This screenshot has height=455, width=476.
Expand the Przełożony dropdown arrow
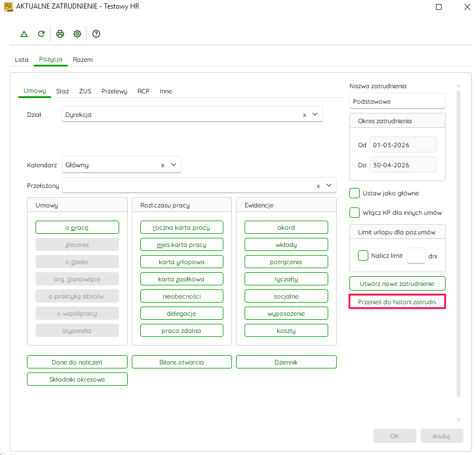click(x=329, y=185)
